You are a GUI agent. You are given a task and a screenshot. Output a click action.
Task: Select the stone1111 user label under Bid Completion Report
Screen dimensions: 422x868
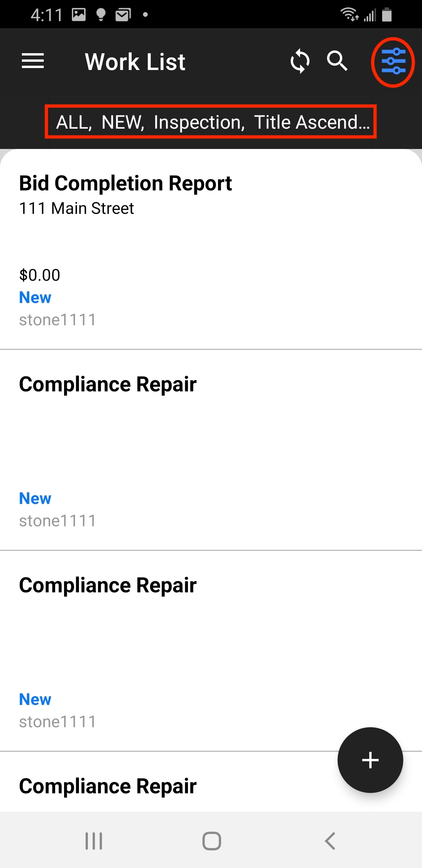(57, 319)
